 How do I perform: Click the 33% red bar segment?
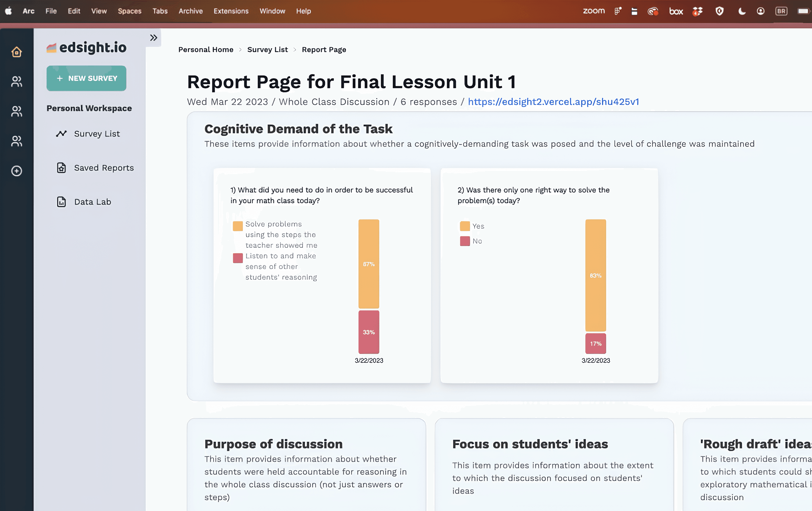tap(369, 332)
